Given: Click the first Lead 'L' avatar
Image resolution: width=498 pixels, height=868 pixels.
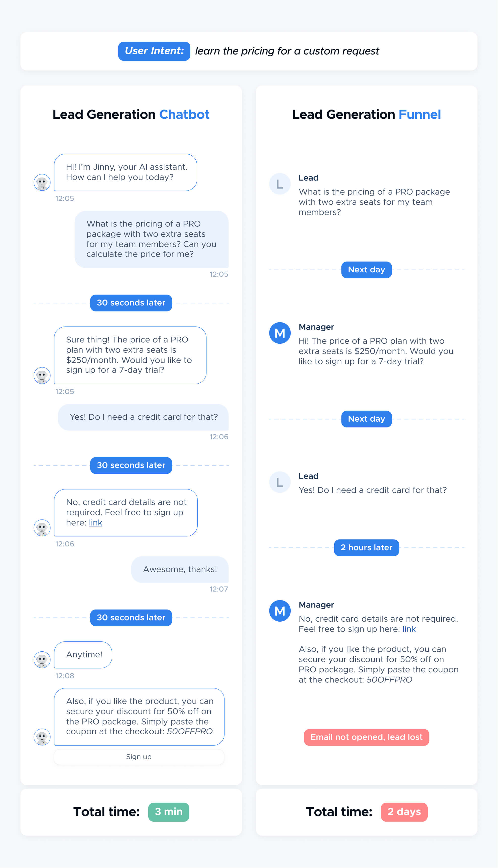Looking at the screenshot, I should (x=280, y=184).
